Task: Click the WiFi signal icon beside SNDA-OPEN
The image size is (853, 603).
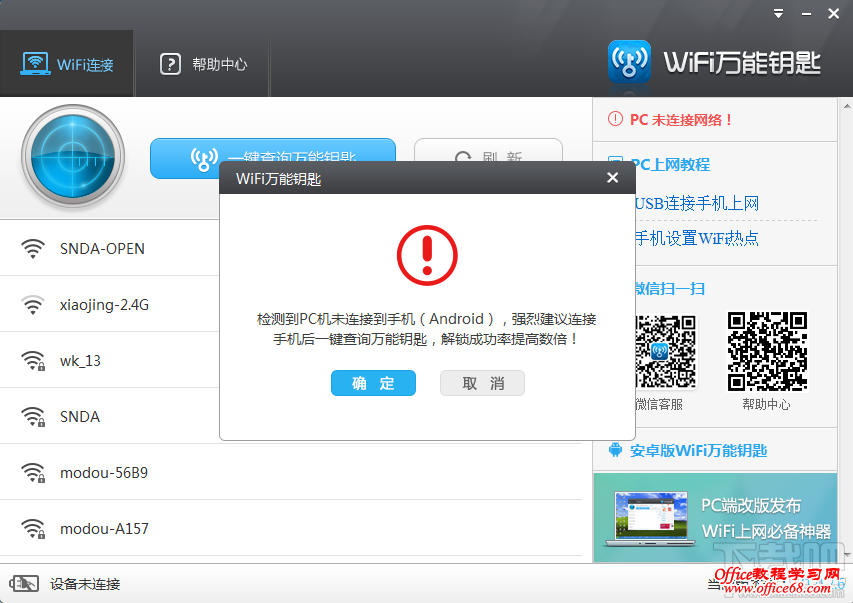Action: (x=33, y=248)
